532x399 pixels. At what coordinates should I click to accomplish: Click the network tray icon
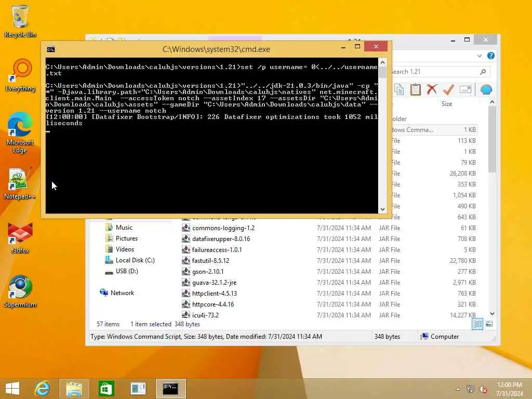tap(470, 390)
